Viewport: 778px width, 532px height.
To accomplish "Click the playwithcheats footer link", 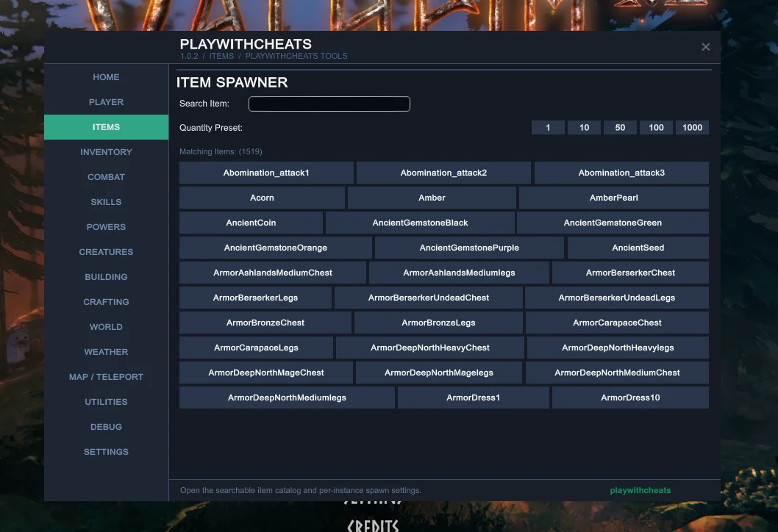I will (640, 490).
